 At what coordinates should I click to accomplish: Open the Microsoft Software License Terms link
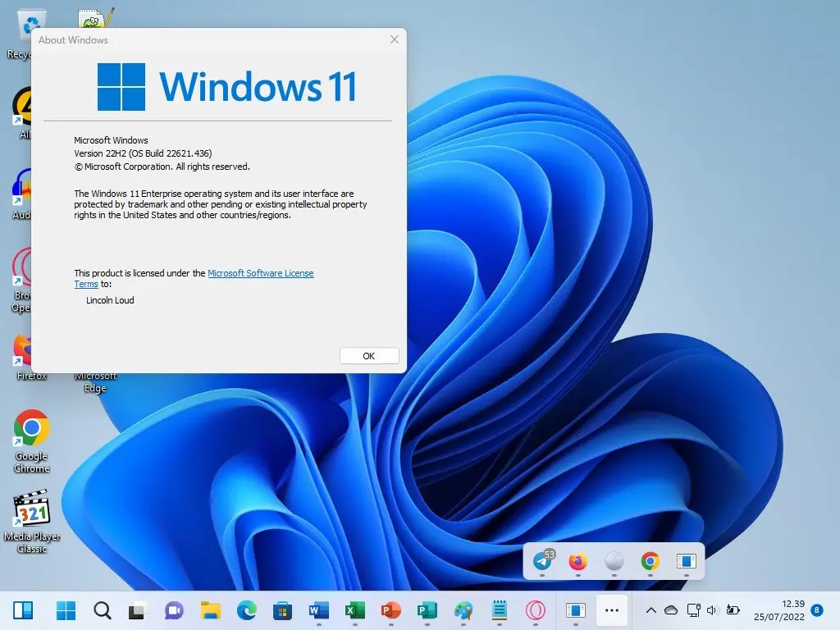[x=260, y=273]
